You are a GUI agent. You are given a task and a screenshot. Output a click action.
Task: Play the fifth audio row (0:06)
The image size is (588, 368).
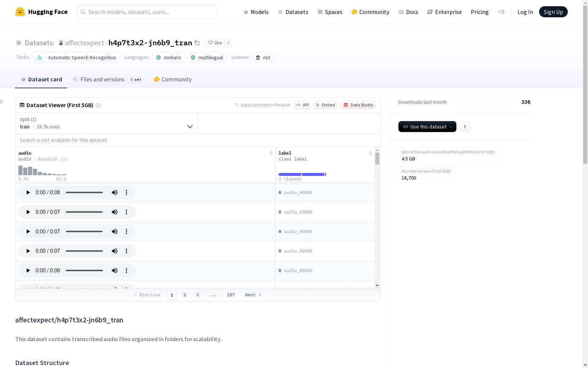(x=28, y=270)
